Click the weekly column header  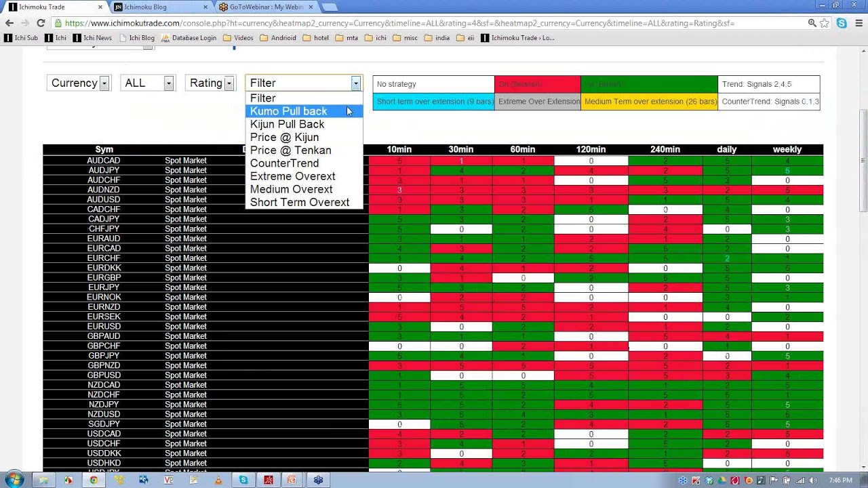(787, 149)
